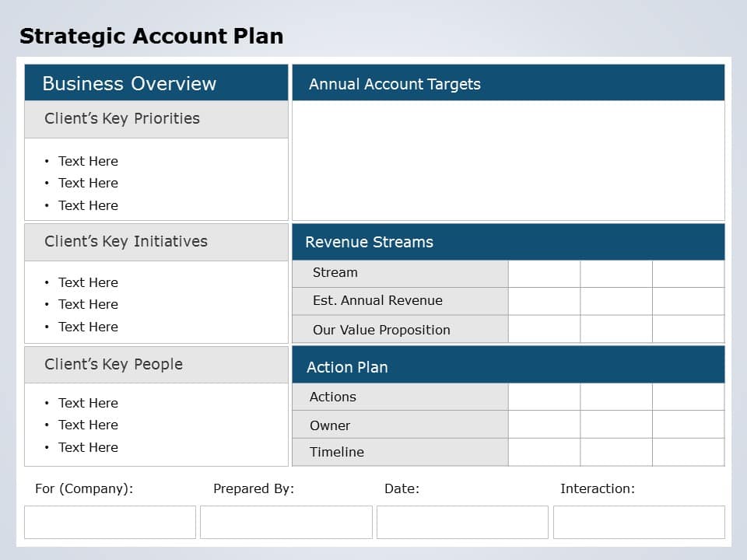Image resolution: width=747 pixels, height=560 pixels.
Task: Click first empty cell in Est. Annual Revenue row
Action: pyautogui.click(x=544, y=301)
